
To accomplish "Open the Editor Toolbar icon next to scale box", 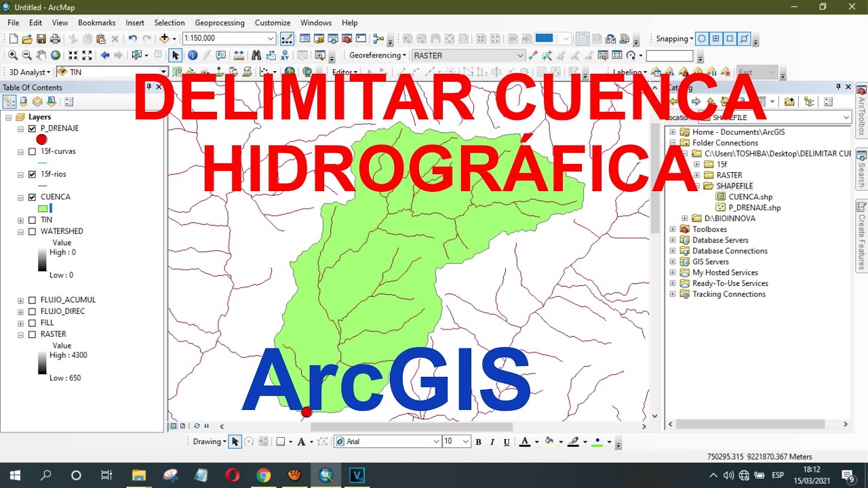I will [287, 39].
